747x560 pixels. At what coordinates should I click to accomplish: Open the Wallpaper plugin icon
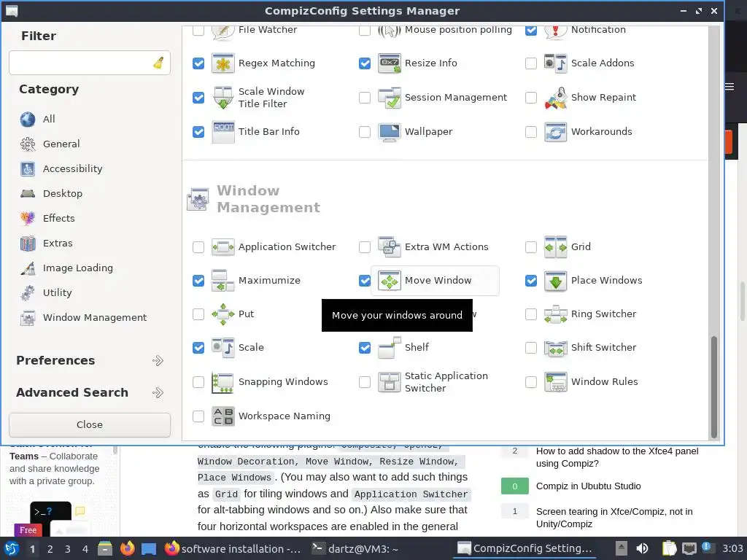390,132
